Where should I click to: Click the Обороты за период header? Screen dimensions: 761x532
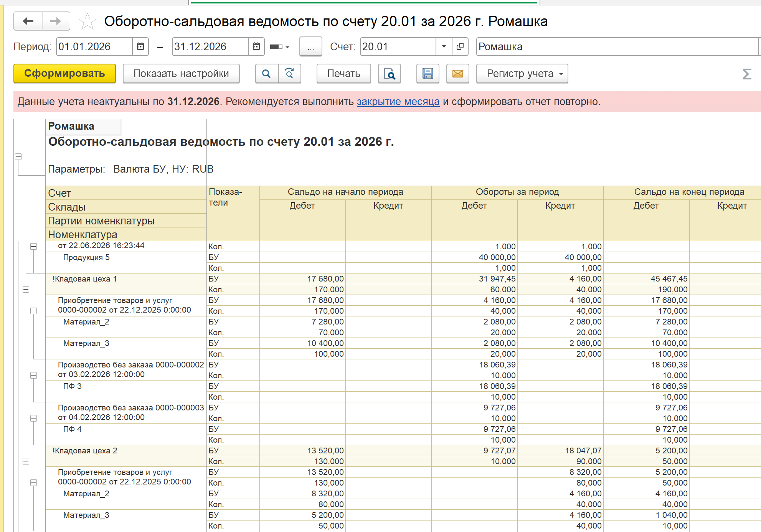pyautogui.click(x=517, y=192)
